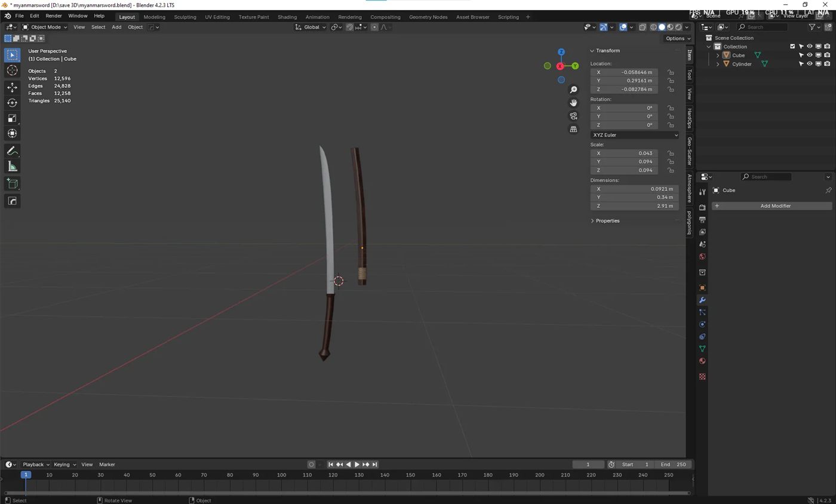This screenshot has height=504, width=836.
Task: Jump to the last frame
Action: pos(374,465)
